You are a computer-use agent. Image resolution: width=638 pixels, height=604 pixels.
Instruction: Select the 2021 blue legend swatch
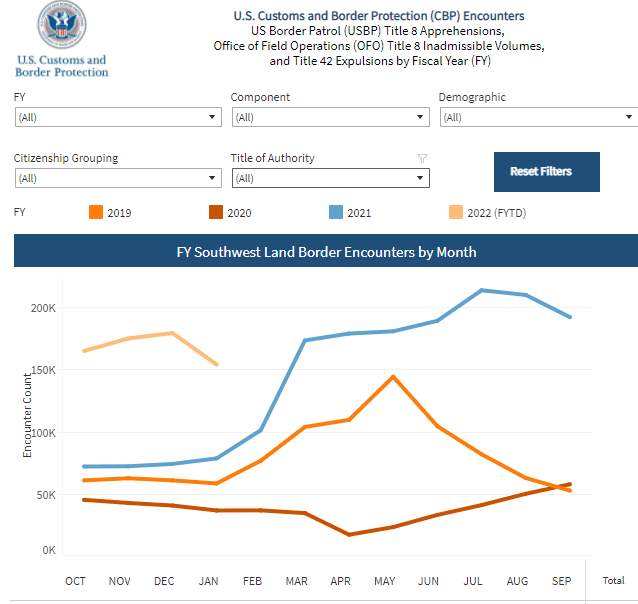[x=336, y=212]
